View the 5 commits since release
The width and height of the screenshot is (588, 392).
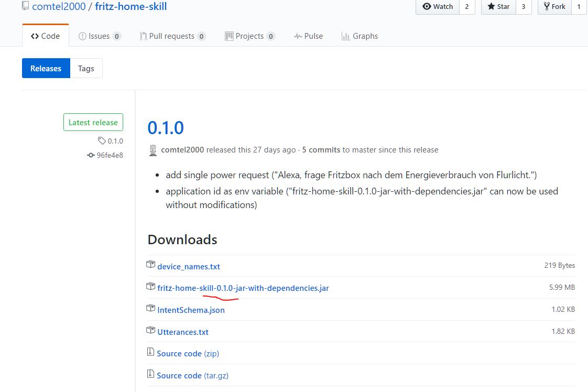[321, 150]
